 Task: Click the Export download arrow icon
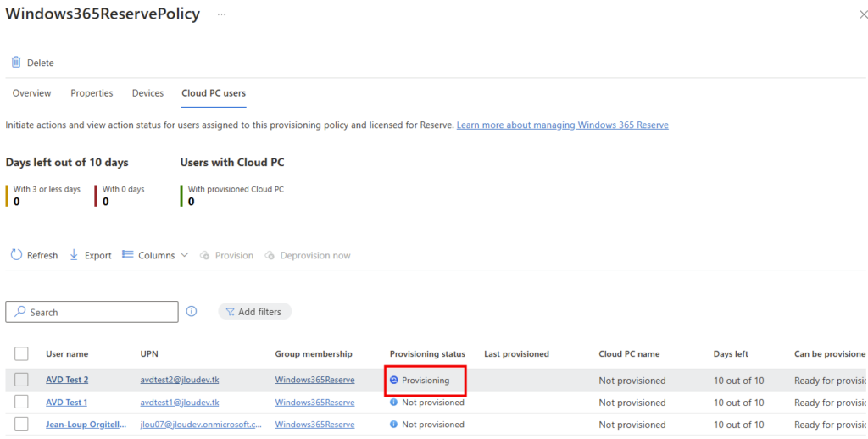pyautogui.click(x=74, y=255)
